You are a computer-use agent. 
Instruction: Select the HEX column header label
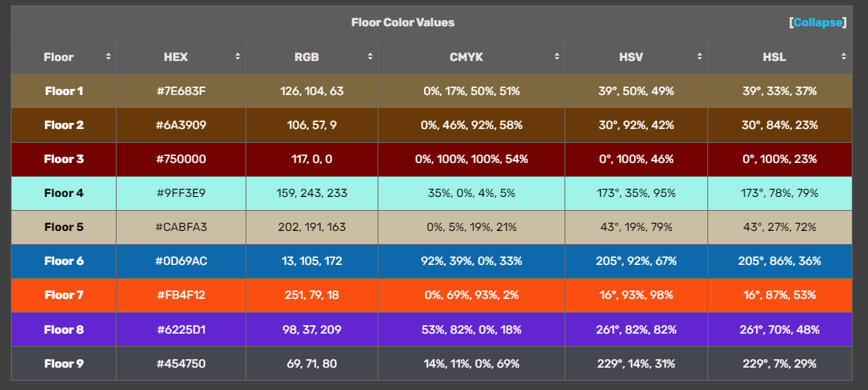(175, 57)
